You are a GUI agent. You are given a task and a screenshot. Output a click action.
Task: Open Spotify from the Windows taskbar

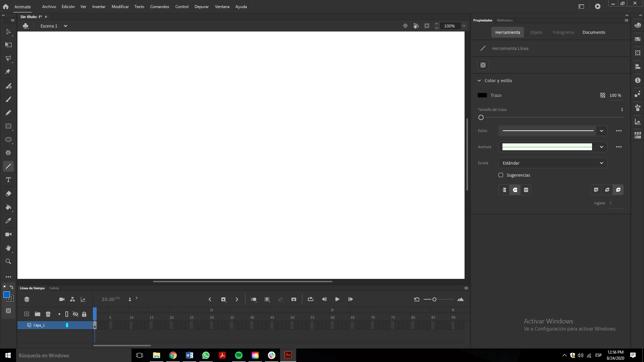pos(239,355)
